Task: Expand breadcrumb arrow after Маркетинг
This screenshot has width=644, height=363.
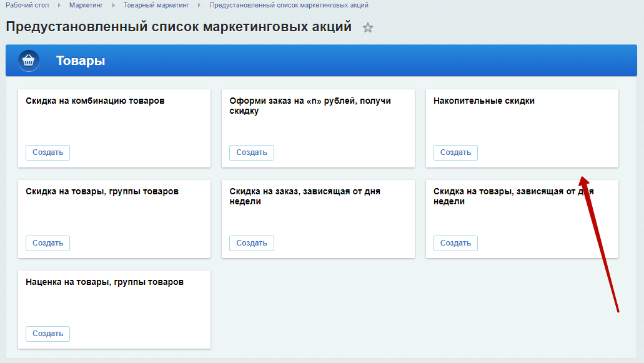Action: tap(113, 6)
